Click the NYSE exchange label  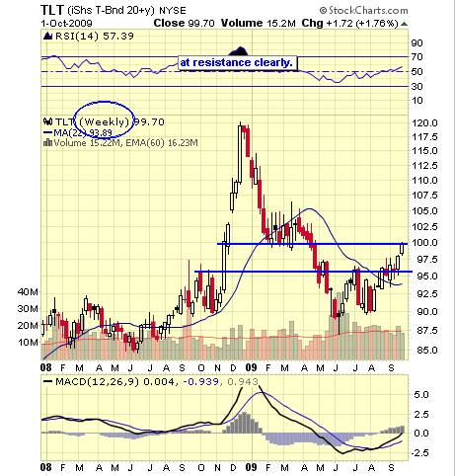[x=173, y=11]
